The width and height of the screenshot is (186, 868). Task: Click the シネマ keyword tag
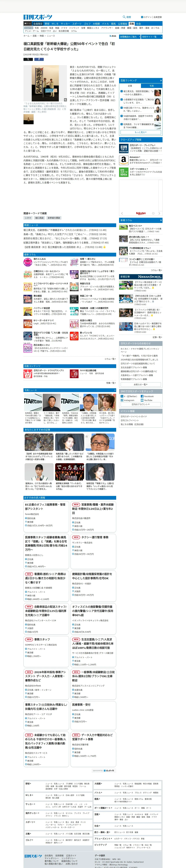coord(28,218)
